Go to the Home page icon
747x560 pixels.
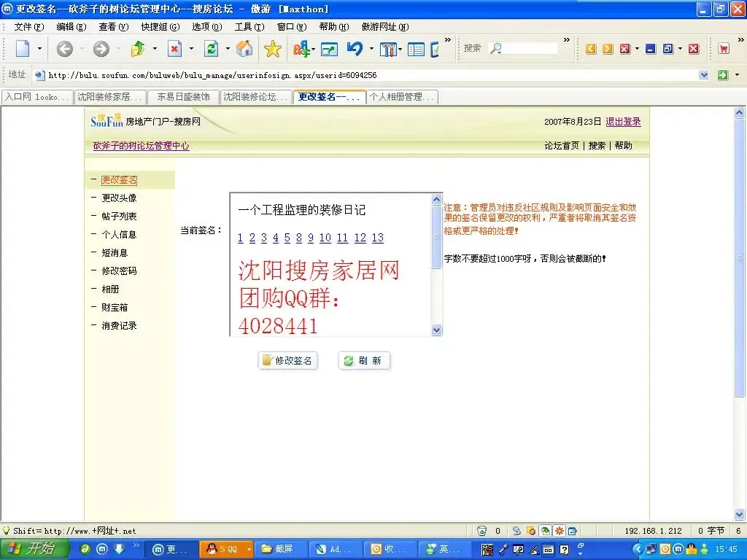click(x=244, y=49)
